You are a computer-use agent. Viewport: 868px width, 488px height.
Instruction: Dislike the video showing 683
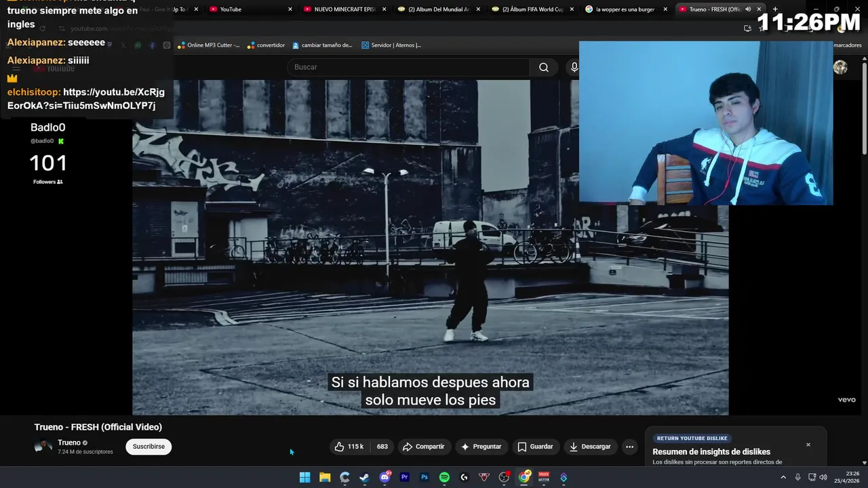click(382, 447)
